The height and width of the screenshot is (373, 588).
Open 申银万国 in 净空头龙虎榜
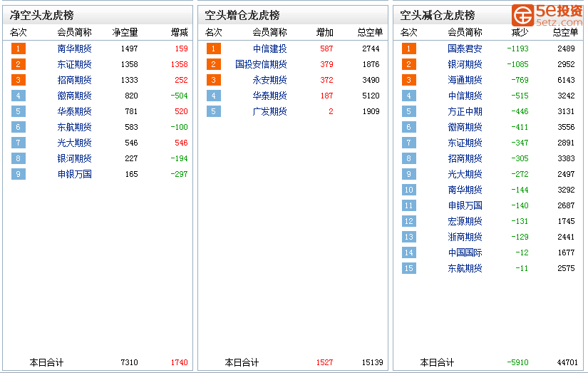[74, 174]
